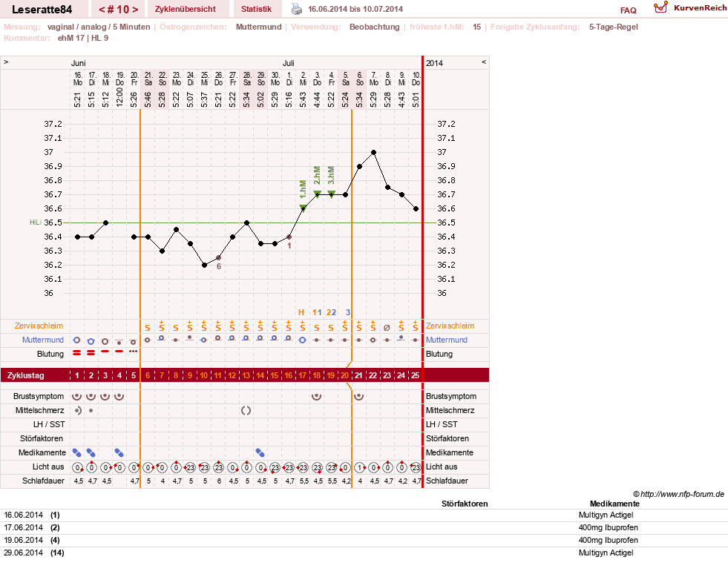Click the Muttermund row label on left

click(x=43, y=340)
